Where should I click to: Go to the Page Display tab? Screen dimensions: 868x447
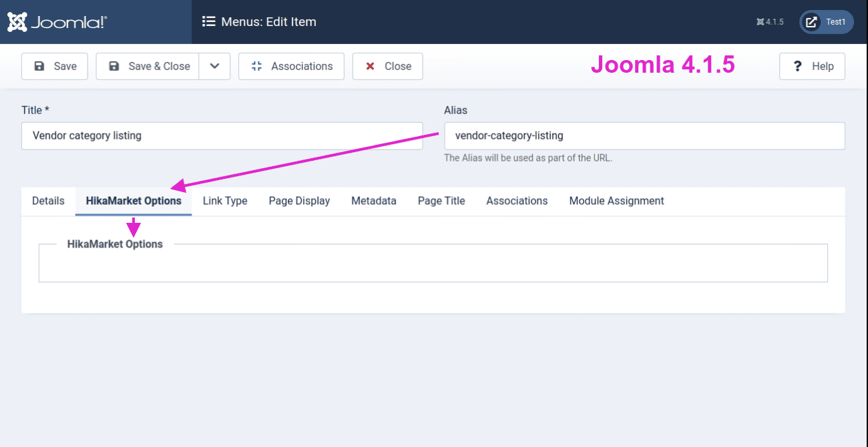[299, 201]
